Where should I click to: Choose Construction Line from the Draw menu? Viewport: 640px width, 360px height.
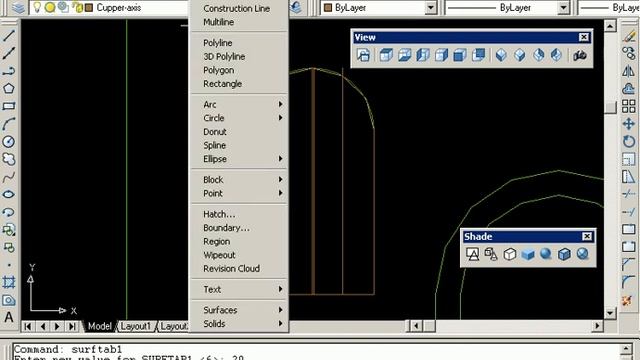(240, 8)
